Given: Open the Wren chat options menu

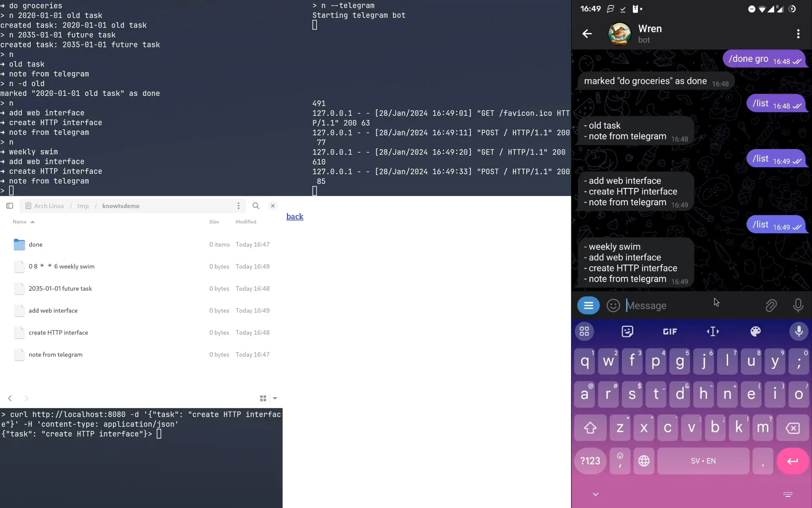Looking at the screenshot, I should tap(798, 34).
